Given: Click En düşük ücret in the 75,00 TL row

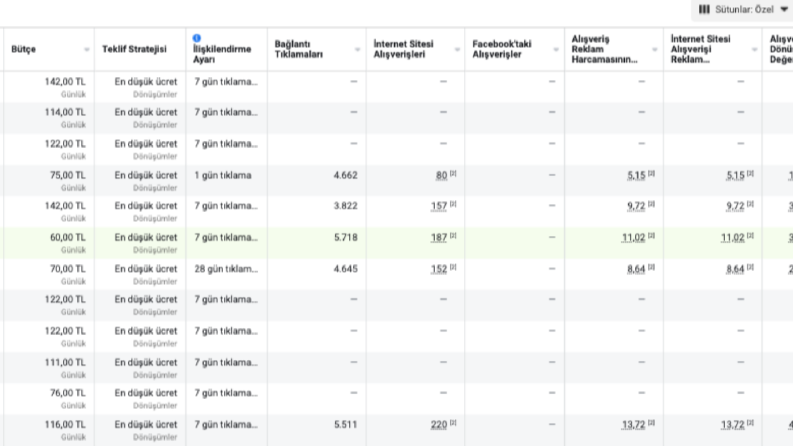Looking at the screenshot, I should [146, 175].
